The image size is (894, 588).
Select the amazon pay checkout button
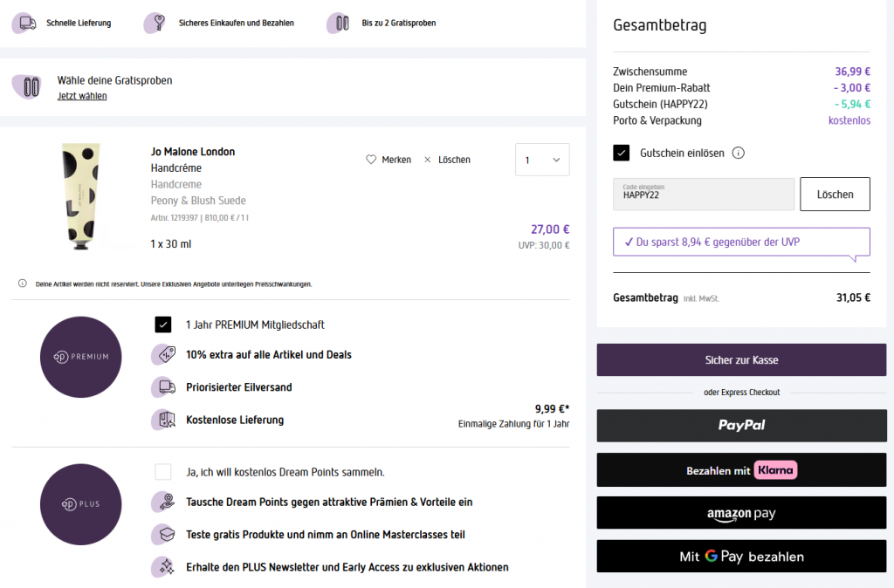[x=741, y=513]
